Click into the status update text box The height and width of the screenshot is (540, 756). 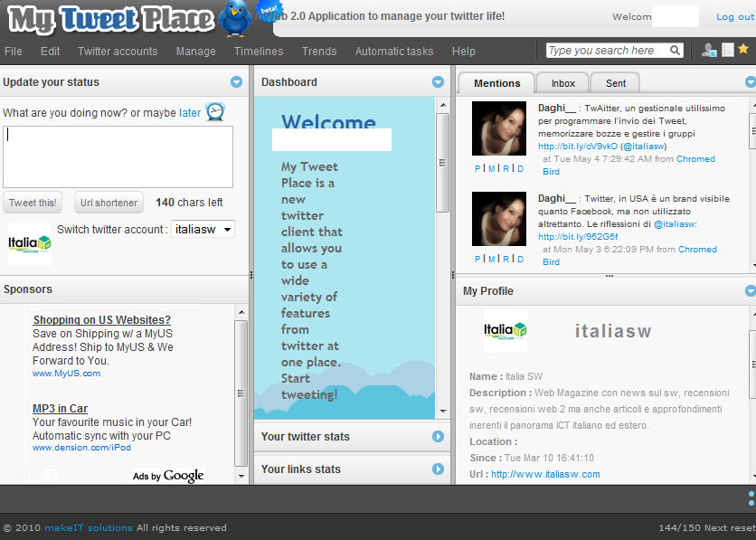(118, 156)
